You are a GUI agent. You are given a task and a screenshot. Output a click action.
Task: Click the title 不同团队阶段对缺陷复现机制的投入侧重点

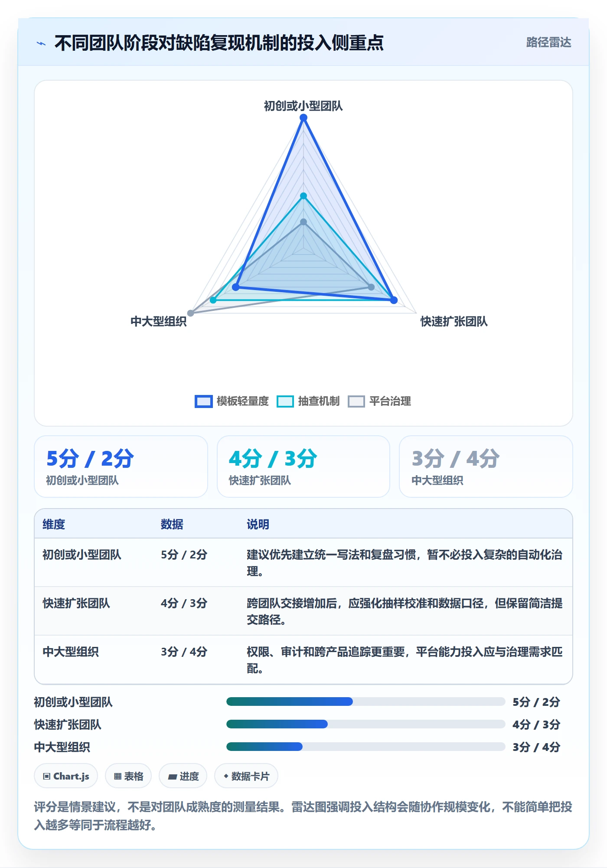[219, 43]
